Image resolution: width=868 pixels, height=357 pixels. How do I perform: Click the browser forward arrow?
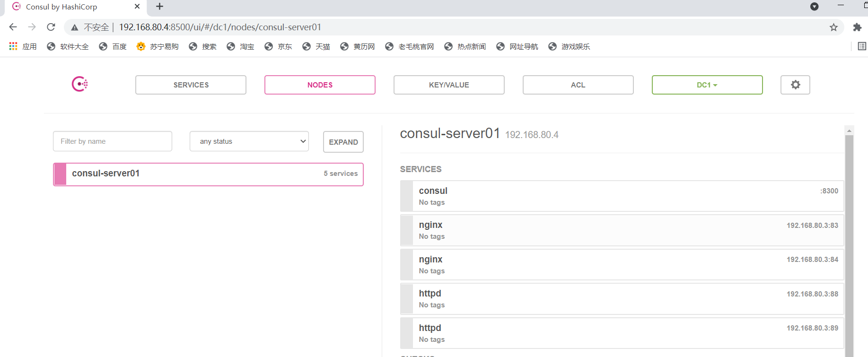click(32, 27)
